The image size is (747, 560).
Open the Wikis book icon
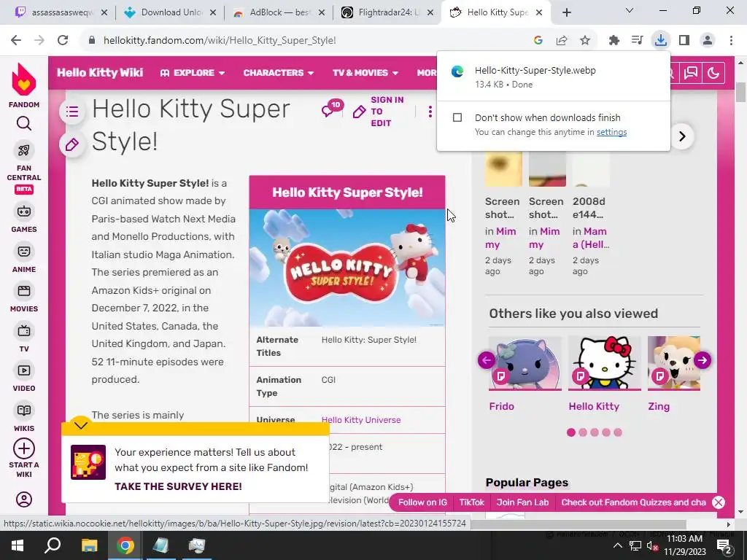24,411
